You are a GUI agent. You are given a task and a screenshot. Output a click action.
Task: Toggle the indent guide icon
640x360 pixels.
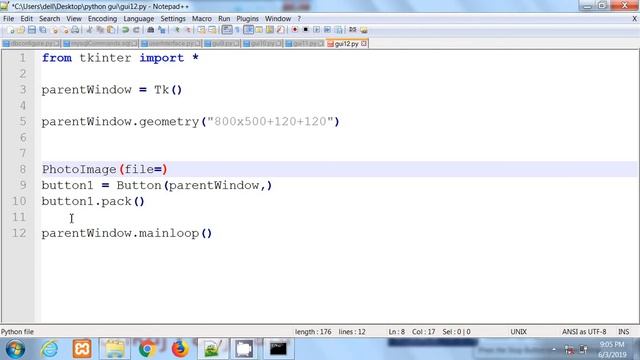pos(248,30)
